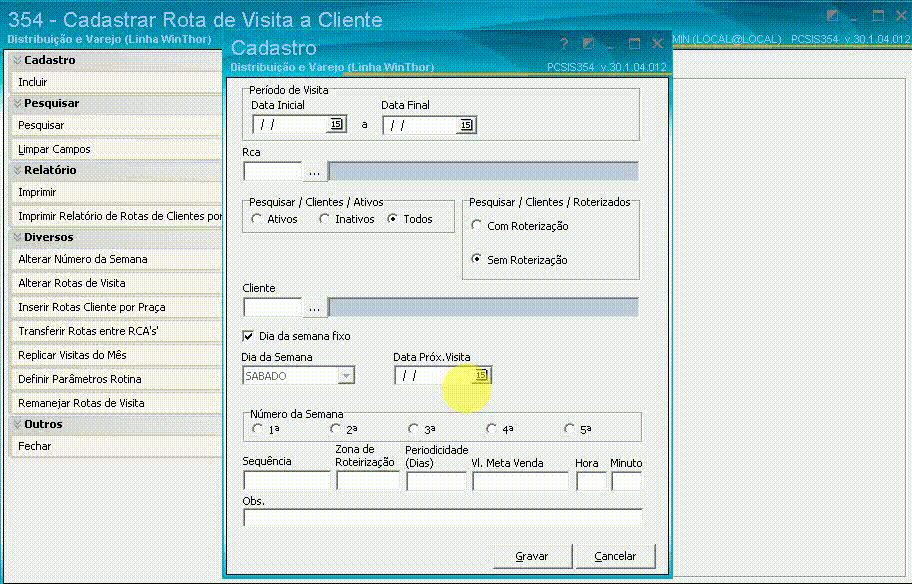
Task: Close the Cadastro dialog window
Action: coord(658,44)
